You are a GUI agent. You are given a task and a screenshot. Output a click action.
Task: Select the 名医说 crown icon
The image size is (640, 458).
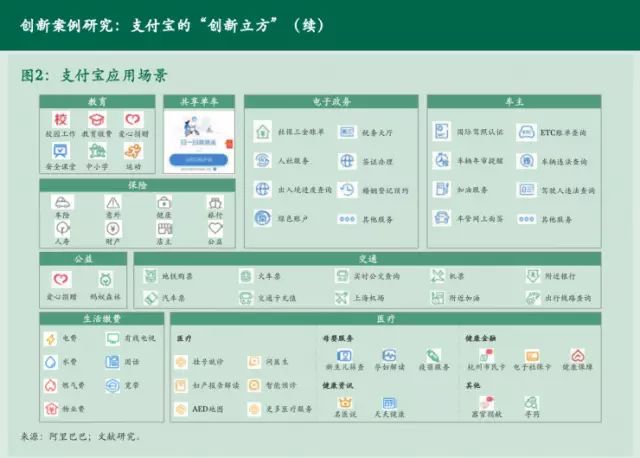pyautogui.click(x=345, y=402)
